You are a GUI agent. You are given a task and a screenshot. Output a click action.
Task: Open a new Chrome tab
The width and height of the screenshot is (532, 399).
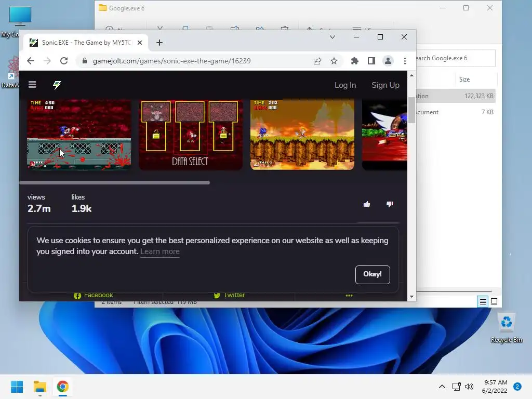pos(159,43)
